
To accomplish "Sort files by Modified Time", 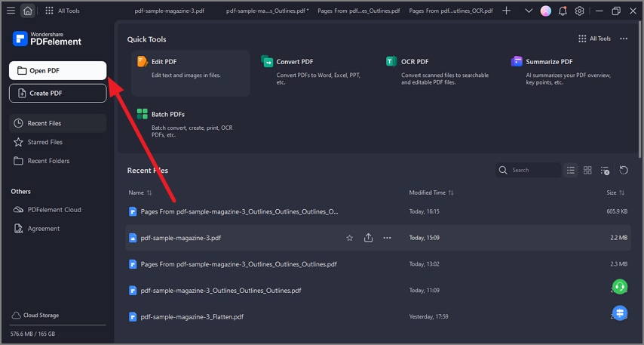I will click(x=431, y=193).
